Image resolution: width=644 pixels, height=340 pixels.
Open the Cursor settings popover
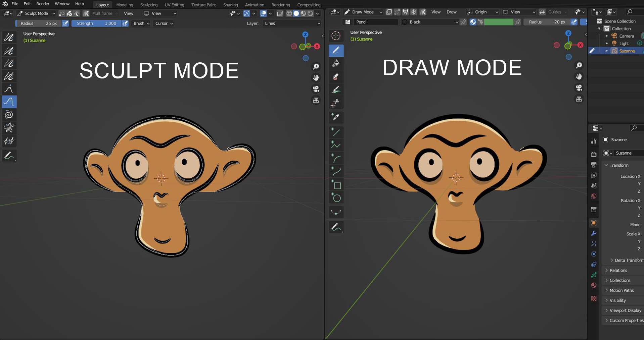pos(164,23)
